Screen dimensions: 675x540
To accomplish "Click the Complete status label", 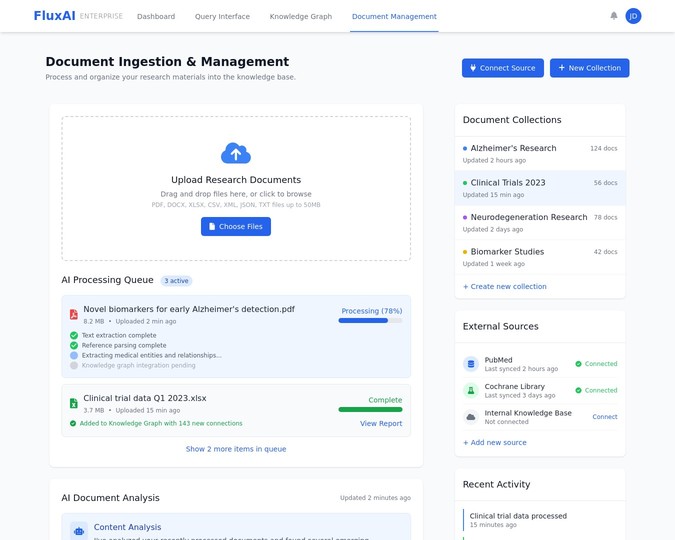I will click(x=385, y=400).
